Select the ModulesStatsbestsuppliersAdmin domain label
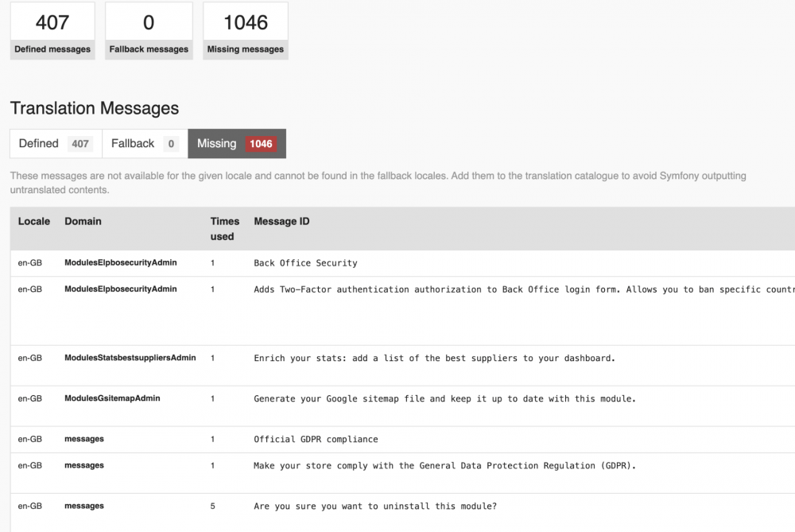Screen dimensions: 795x532 130,358
